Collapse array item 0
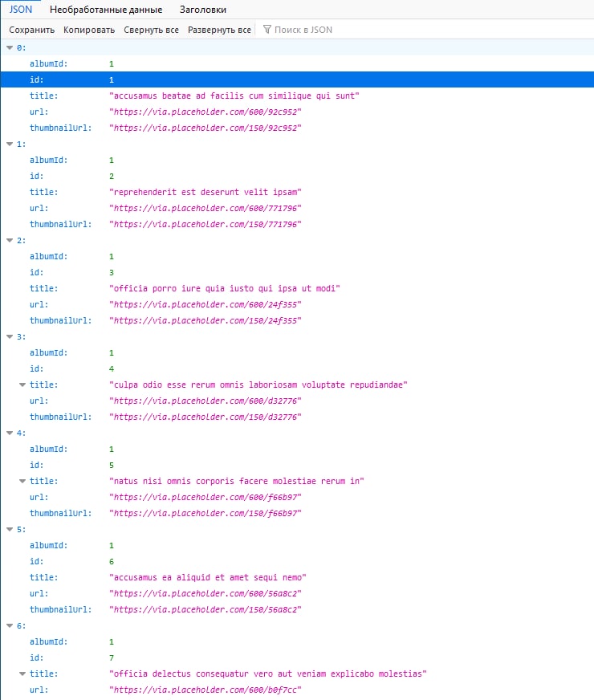 (10, 48)
